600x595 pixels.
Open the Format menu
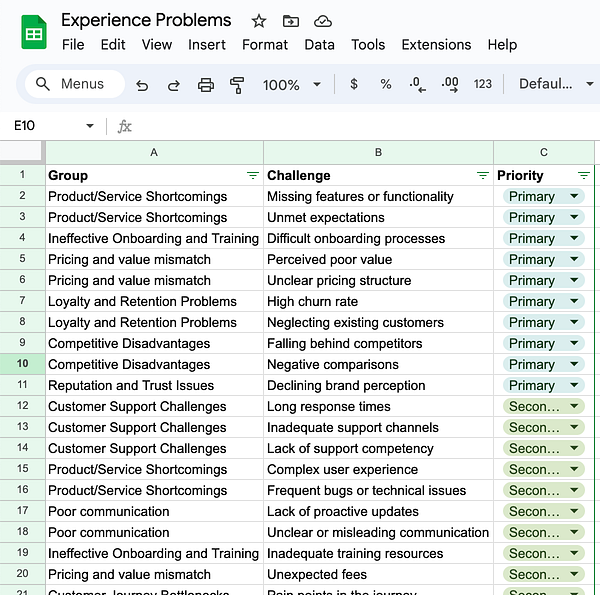[265, 45]
